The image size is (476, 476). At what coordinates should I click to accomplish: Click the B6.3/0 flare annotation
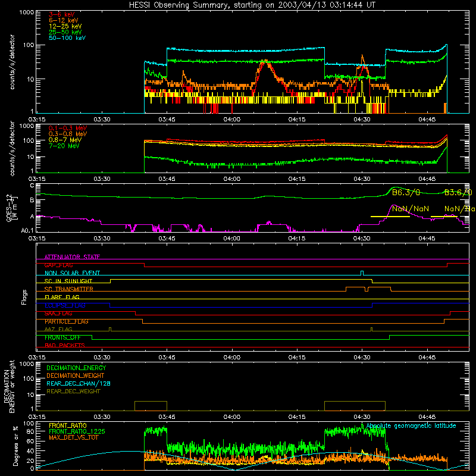click(406, 192)
